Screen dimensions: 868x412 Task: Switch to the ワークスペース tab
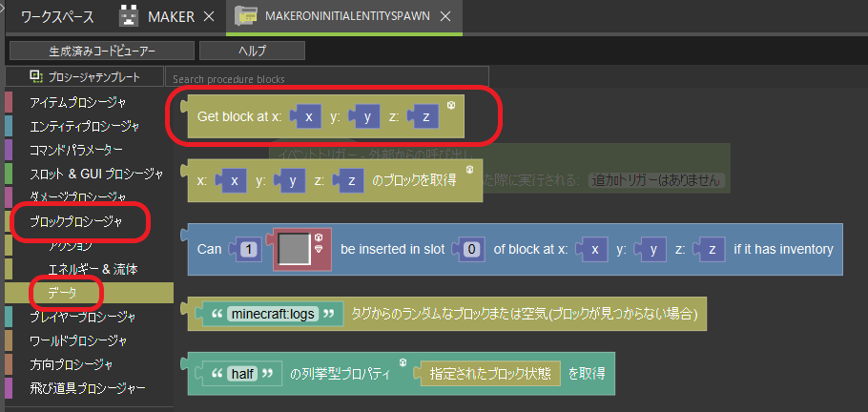(59, 17)
